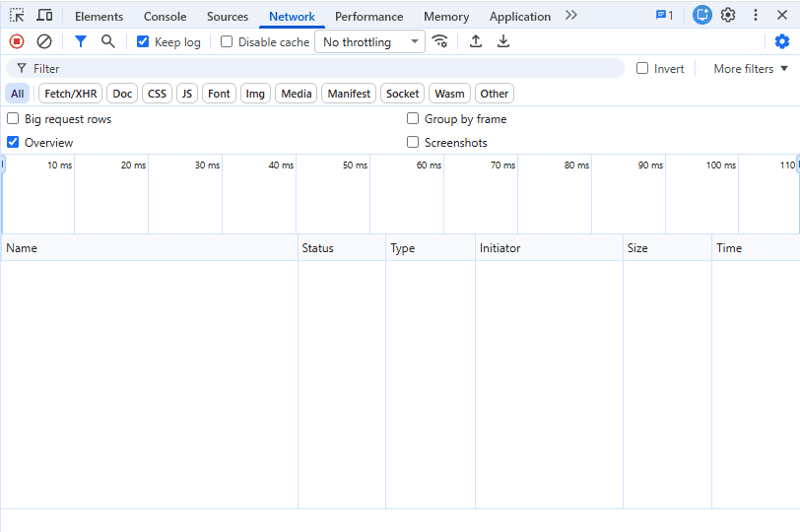
Task: Sort requests by Name column
Action: point(150,248)
